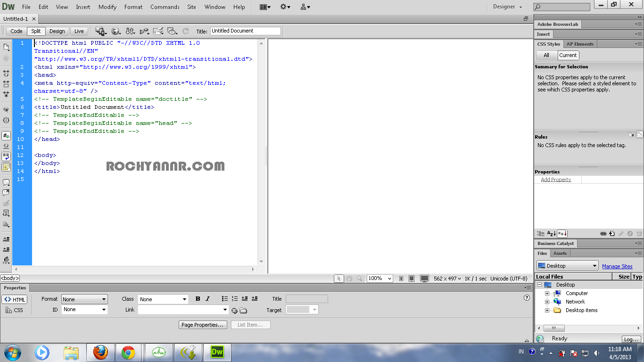This screenshot has height=362, width=644.
Task: Open the Visual Aids eye icon
Action: tap(172, 31)
